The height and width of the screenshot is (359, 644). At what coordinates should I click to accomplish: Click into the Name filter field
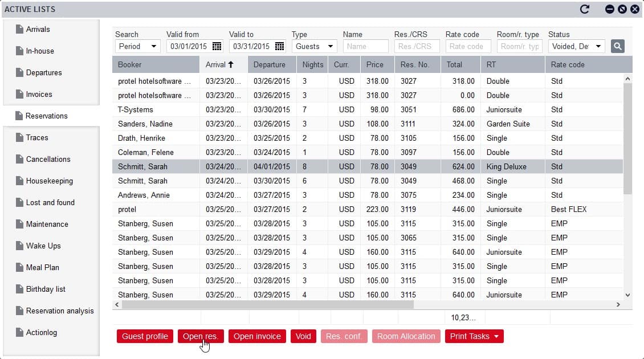pos(365,46)
